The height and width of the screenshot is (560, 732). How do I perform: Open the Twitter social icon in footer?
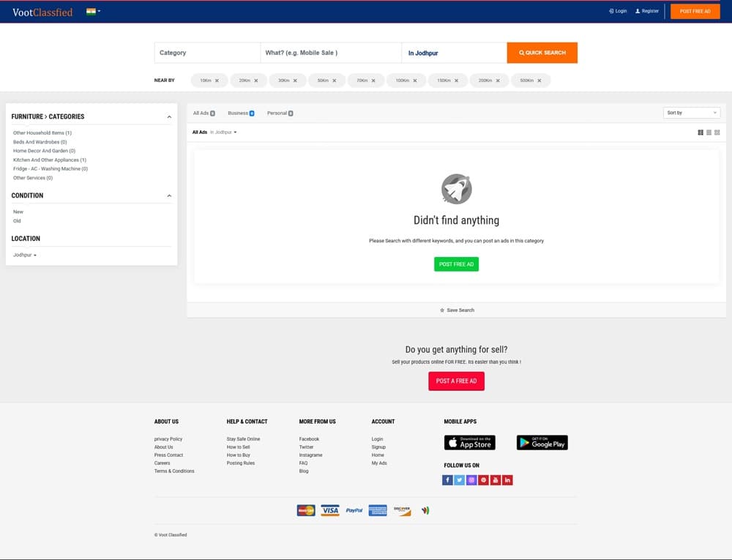coord(459,480)
